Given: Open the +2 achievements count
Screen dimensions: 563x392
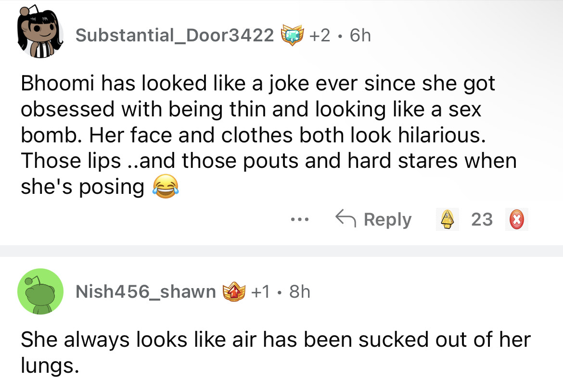Looking at the screenshot, I should pos(320,35).
